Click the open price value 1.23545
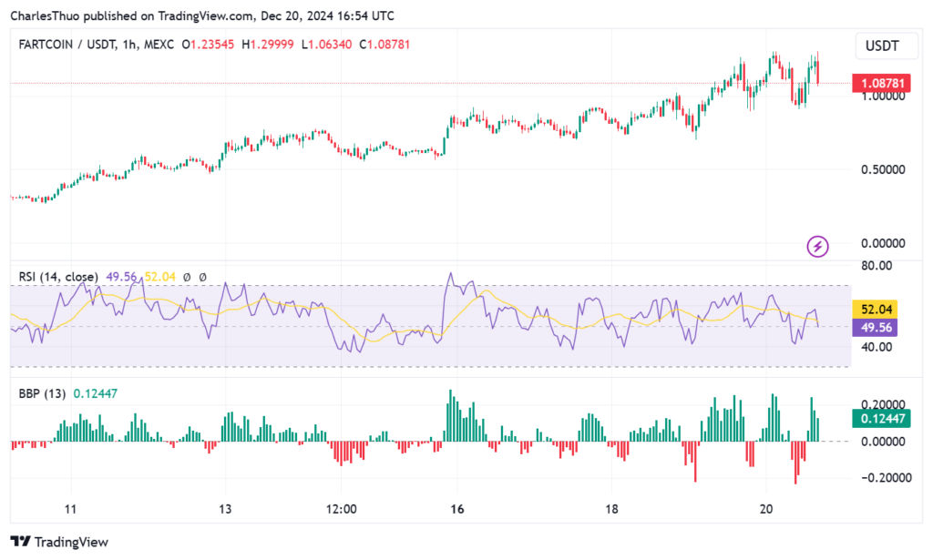This screenshot has height=560, width=933. (212, 45)
